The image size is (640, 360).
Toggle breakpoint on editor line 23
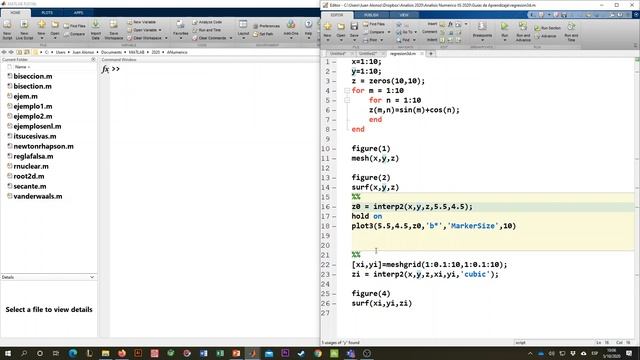(334, 275)
